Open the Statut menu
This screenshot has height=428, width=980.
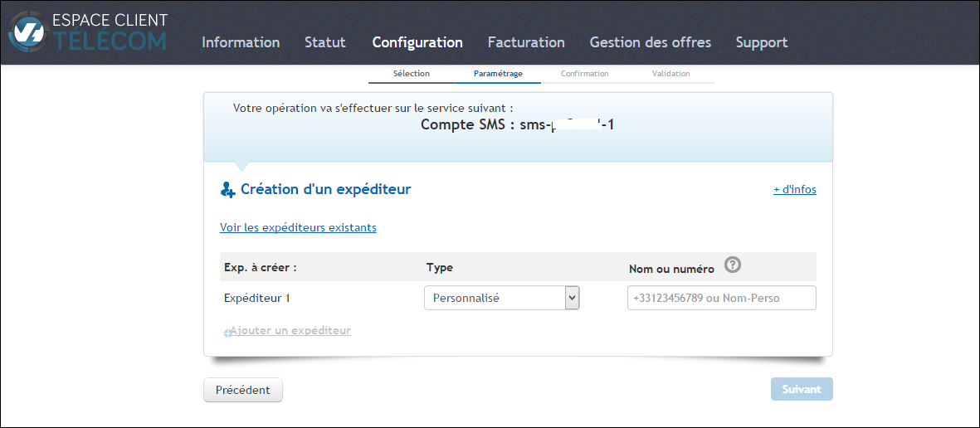point(325,42)
